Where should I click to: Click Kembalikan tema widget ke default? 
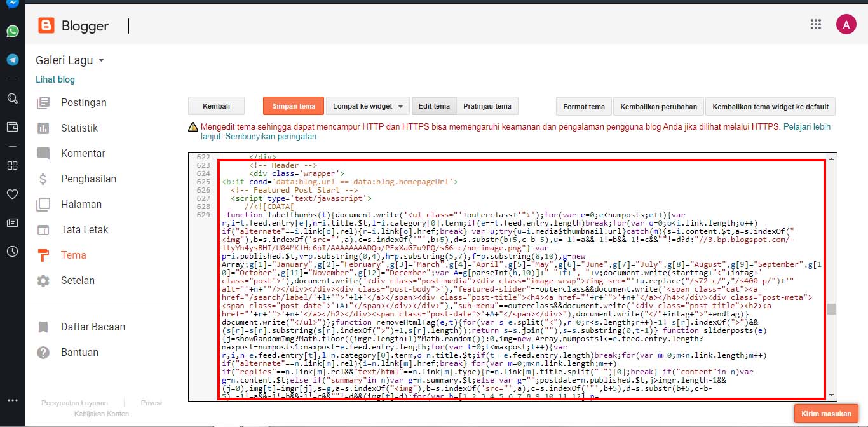coord(770,107)
